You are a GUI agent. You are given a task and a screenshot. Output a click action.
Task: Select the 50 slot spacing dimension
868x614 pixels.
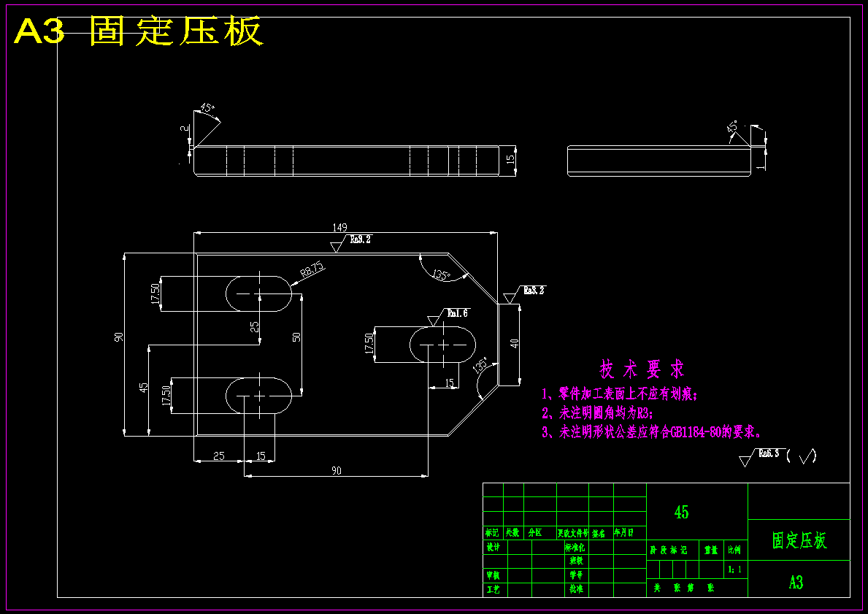pyautogui.click(x=296, y=337)
